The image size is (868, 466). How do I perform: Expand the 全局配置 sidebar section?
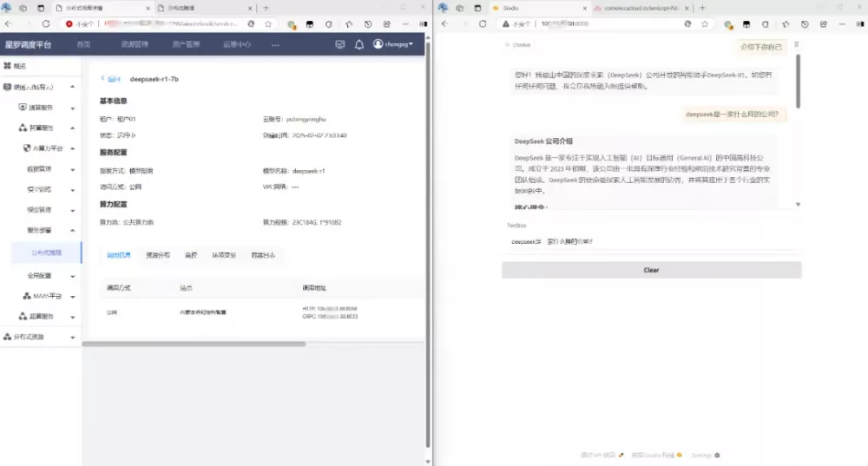tap(73, 276)
